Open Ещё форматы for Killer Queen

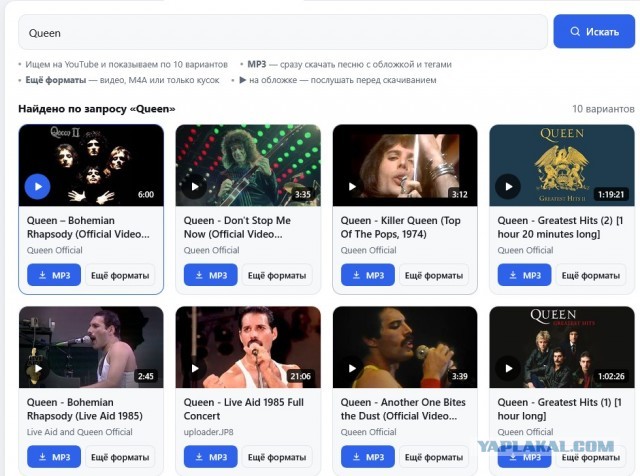pyautogui.click(x=434, y=276)
